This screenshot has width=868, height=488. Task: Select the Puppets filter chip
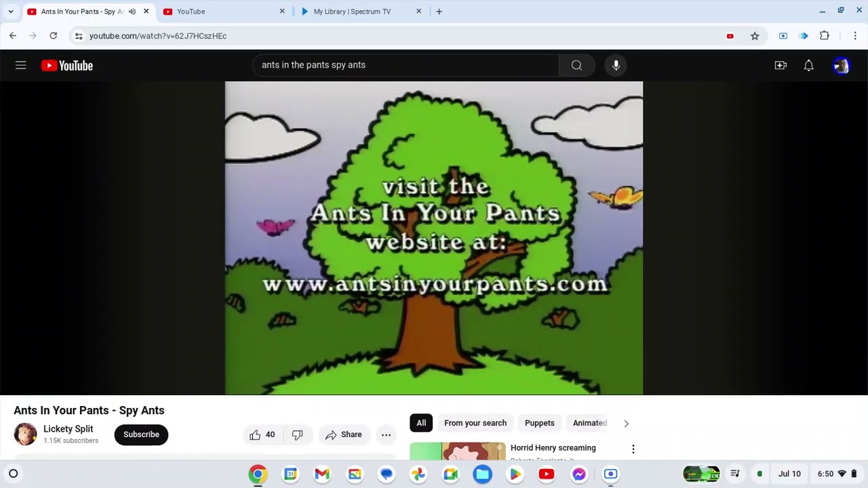pos(540,423)
